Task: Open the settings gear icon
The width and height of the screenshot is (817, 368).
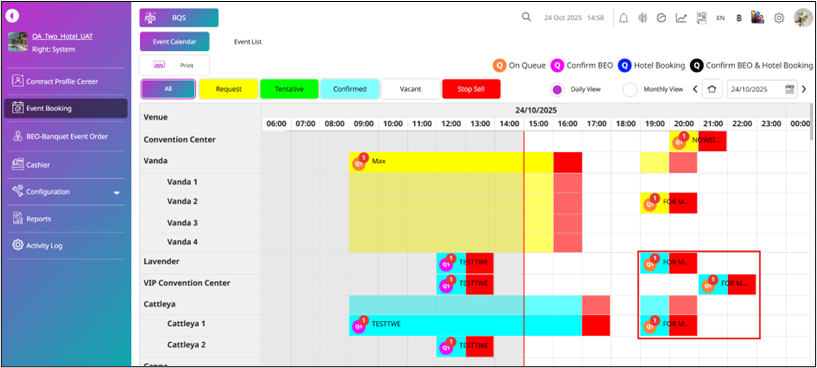Action: pos(778,18)
